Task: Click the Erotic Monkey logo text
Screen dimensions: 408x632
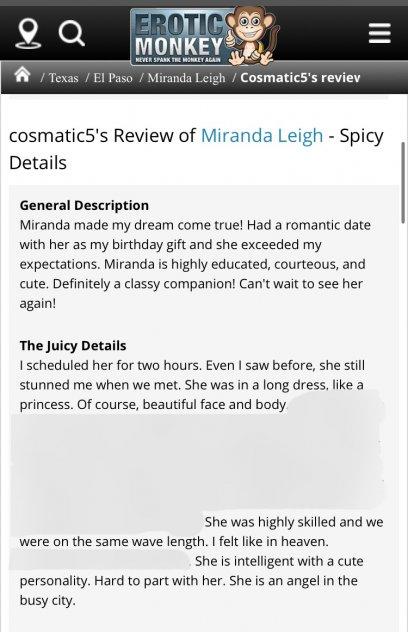Action: pyautogui.click(x=179, y=35)
